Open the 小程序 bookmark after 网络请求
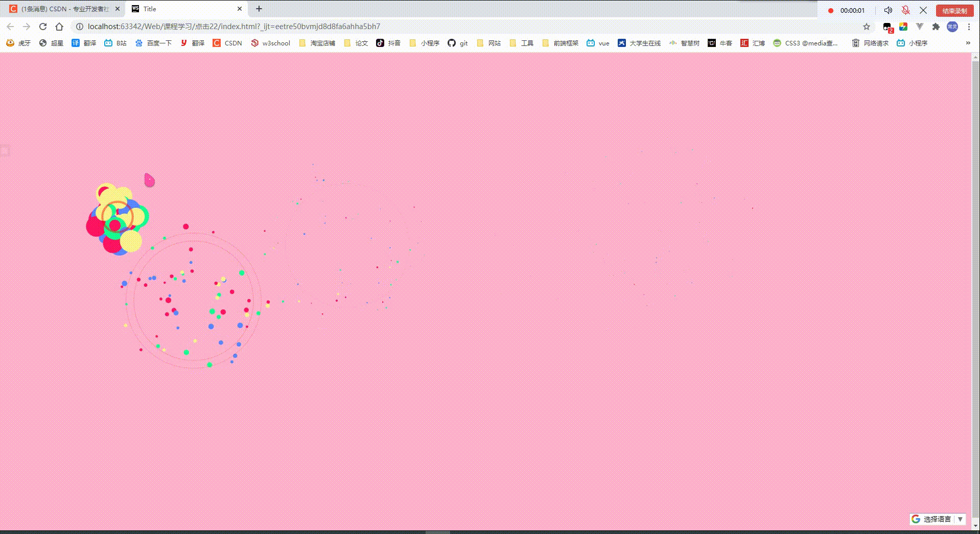Image resolution: width=980 pixels, height=534 pixels. (912, 43)
